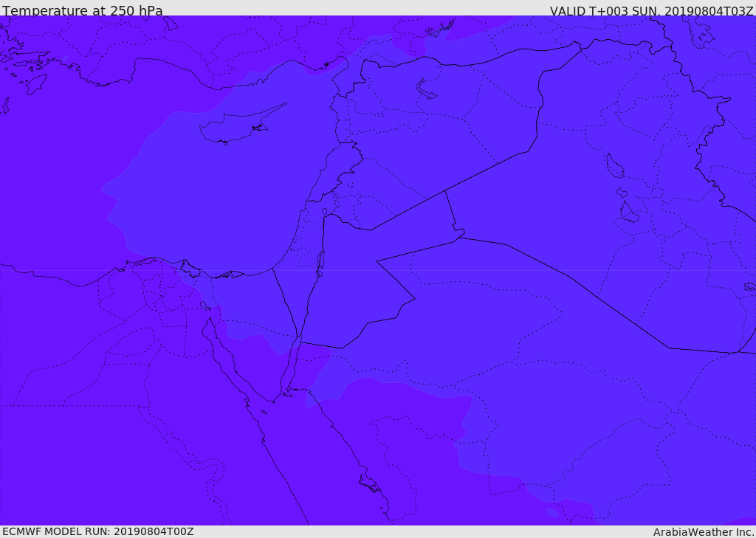This screenshot has height=538, width=756.
Task: Click the 'ArabiaWeather Inc' credit text
Action: [703, 532]
